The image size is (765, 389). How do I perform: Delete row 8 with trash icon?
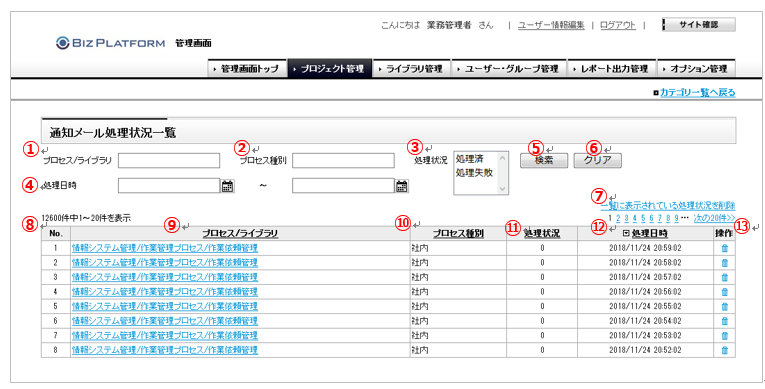(x=725, y=350)
